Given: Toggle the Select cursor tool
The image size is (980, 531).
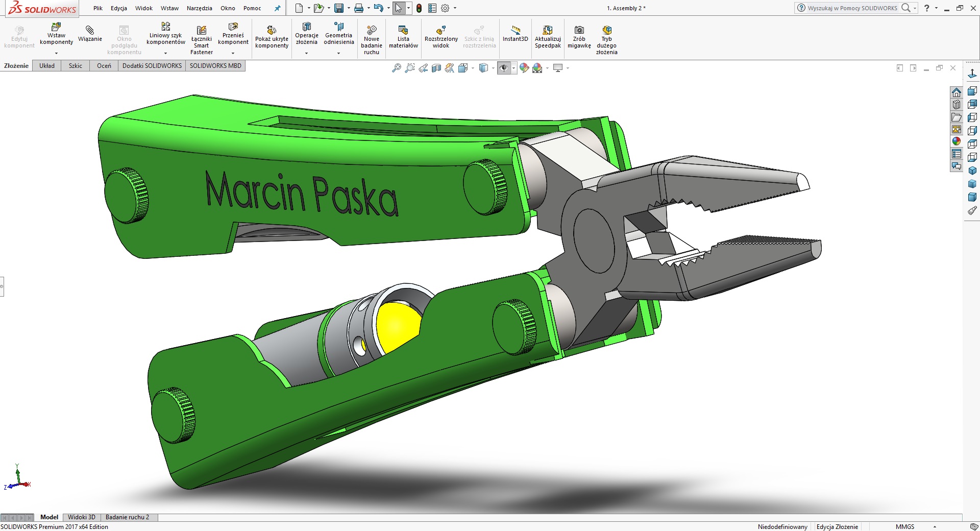Looking at the screenshot, I should point(399,8).
